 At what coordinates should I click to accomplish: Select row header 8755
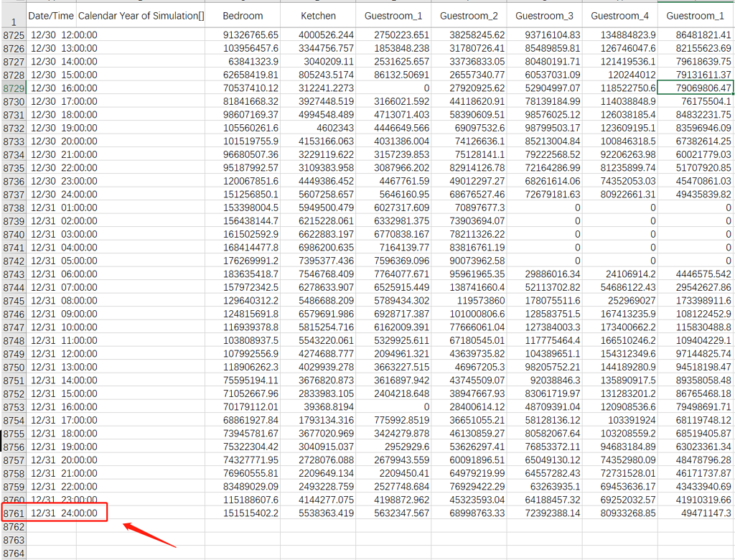pos(13,434)
